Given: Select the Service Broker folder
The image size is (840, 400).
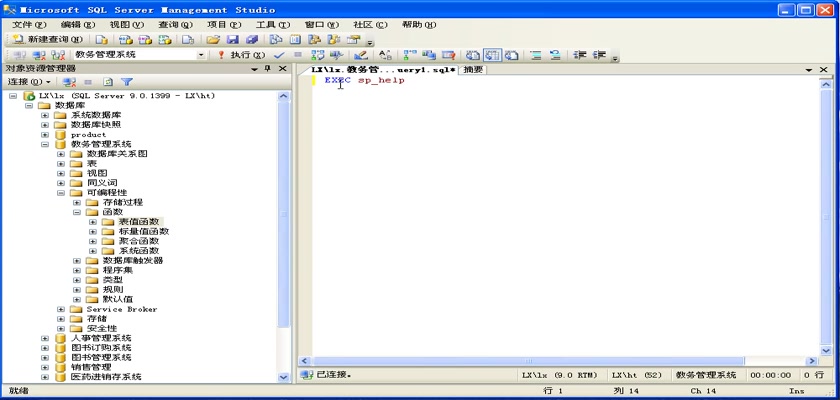Looking at the screenshot, I should tap(122, 309).
